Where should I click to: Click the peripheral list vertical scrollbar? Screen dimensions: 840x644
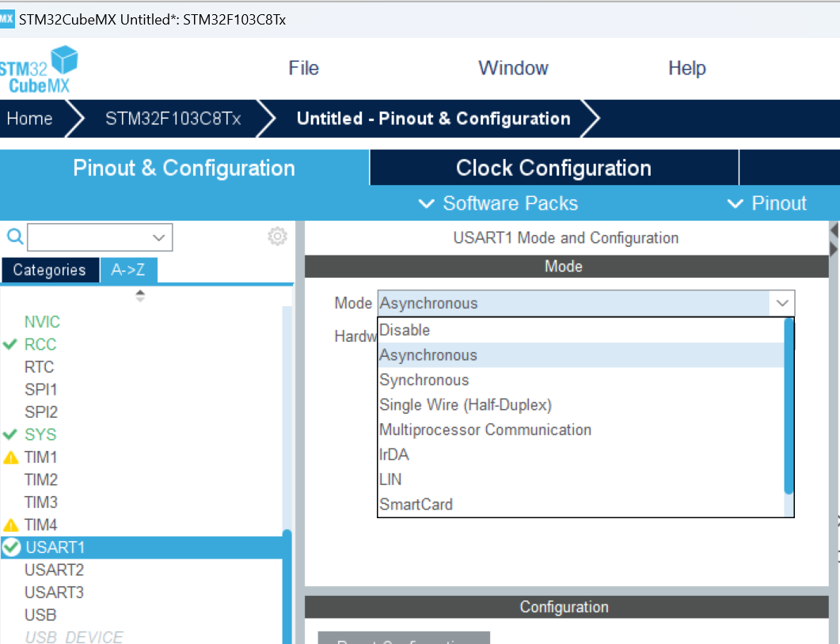[287, 586]
